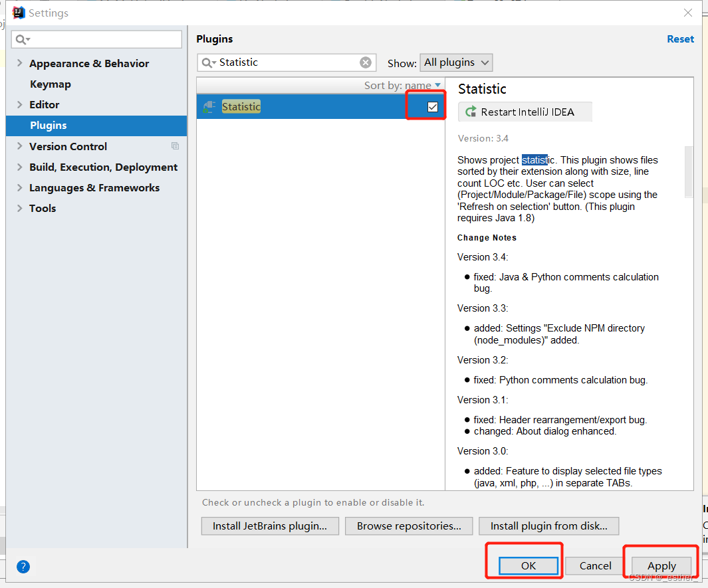Clear the plugin search text with the X icon
Viewport: 708px width, 588px height.
[x=365, y=62]
